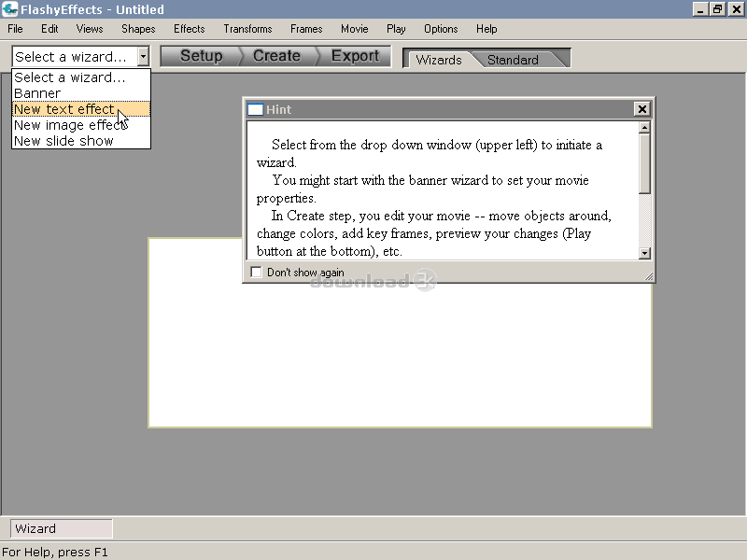
Task: Click the FlashyEffects app icon in title bar
Action: [9, 9]
